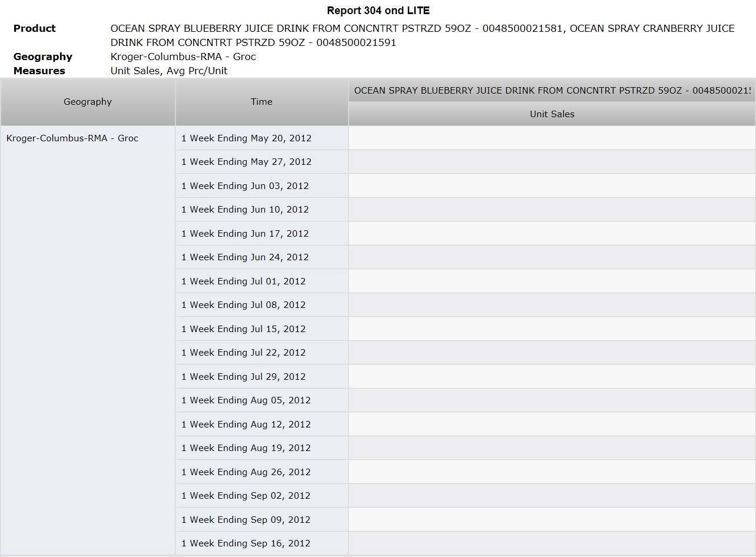The image size is (756, 557).
Task: Select row 1 Week Ending Aug 19, 2012
Action: 261,448
